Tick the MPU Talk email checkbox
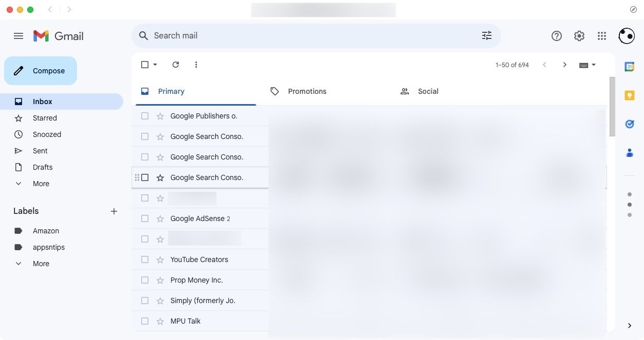The image size is (644, 340). [x=145, y=321]
